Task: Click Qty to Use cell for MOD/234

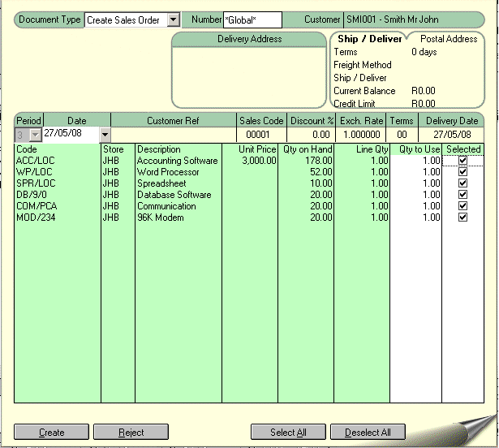Action: [415, 218]
